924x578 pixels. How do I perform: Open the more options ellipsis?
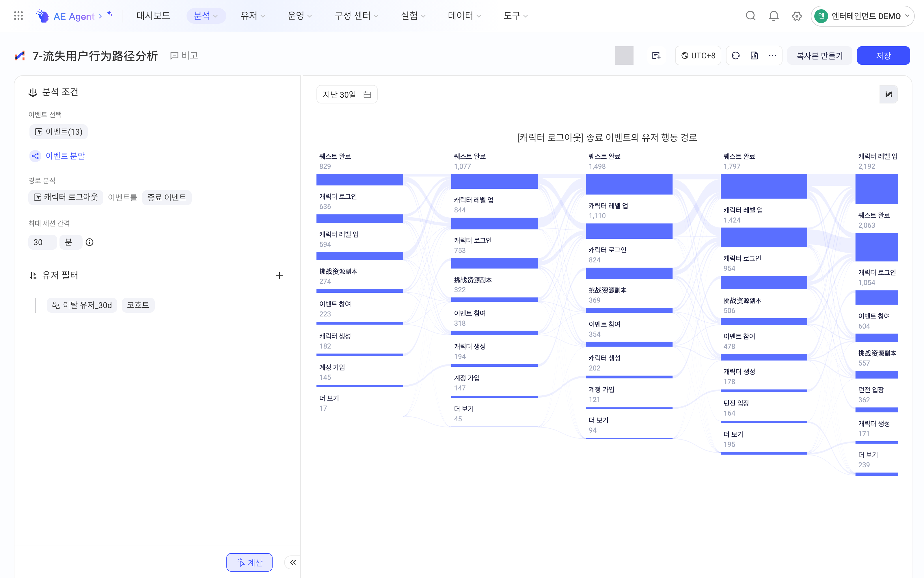tap(772, 56)
